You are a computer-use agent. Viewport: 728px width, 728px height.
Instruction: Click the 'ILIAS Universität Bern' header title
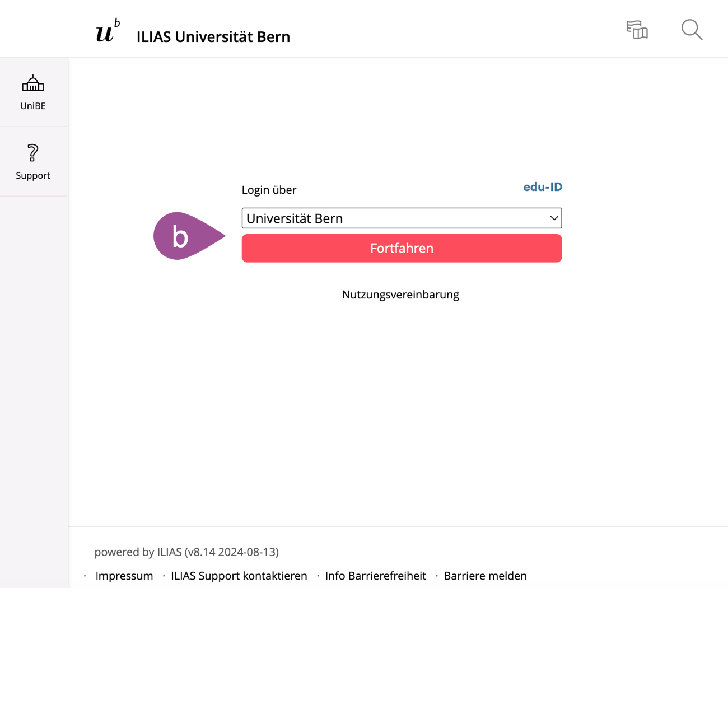click(213, 37)
